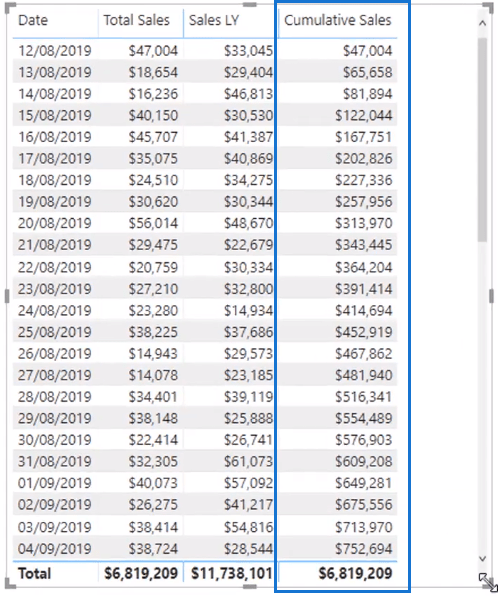
Task: Click the top-right corner handle
Action: [x=488, y=8]
